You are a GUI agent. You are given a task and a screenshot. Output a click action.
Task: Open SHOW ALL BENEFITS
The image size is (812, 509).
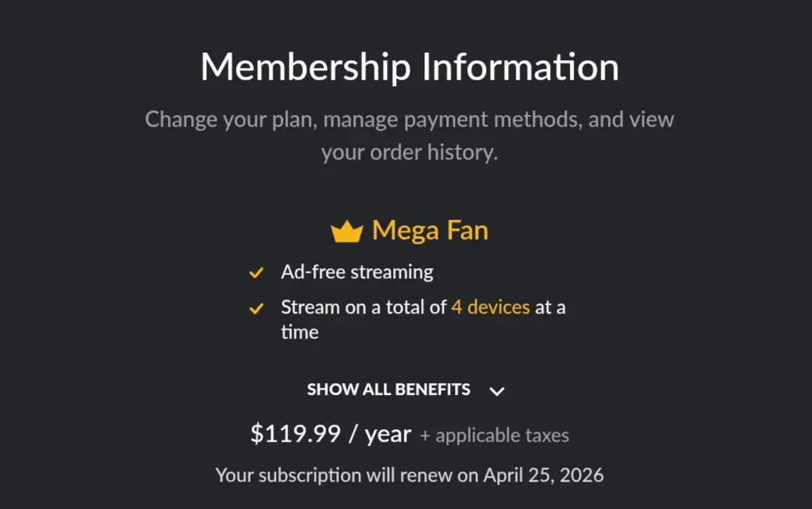pyautogui.click(x=388, y=389)
